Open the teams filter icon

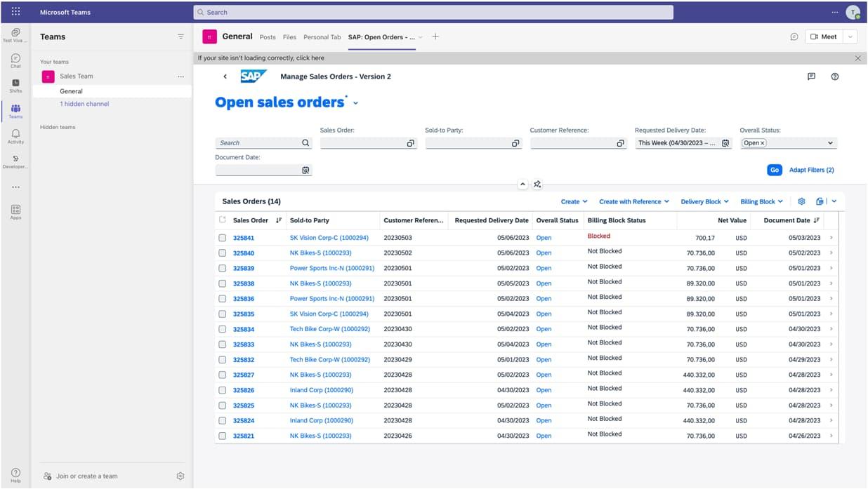(x=180, y=36)
